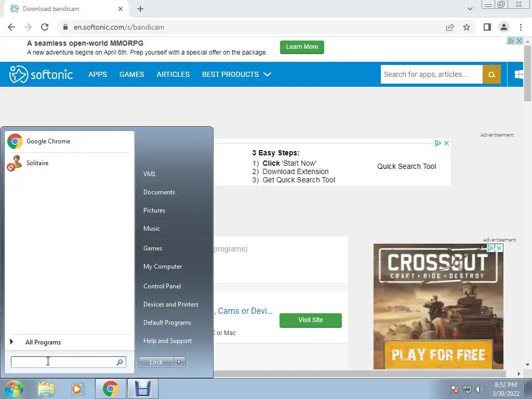Click the green Visit Site button
Screen dimensions: 532x399
tap(311, 320)
